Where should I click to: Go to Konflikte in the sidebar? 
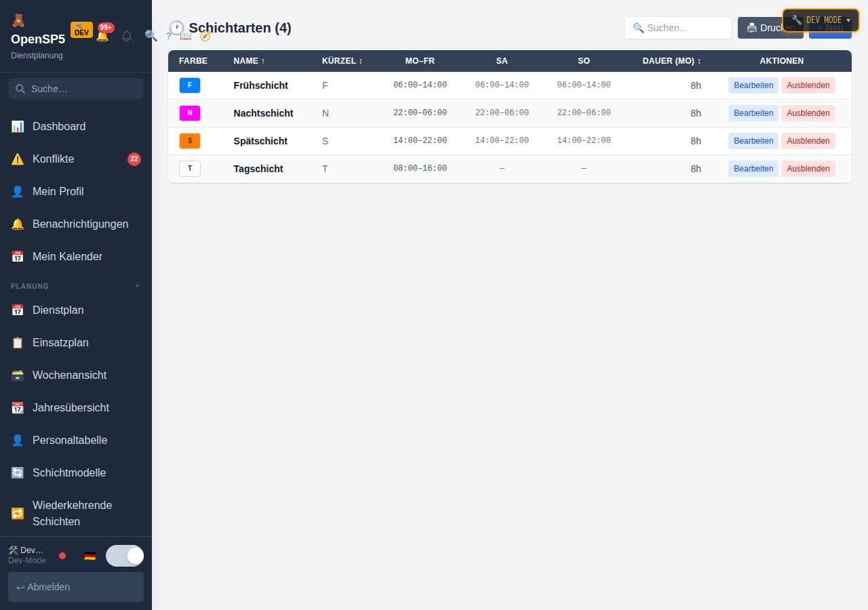[x=76, y=159]
